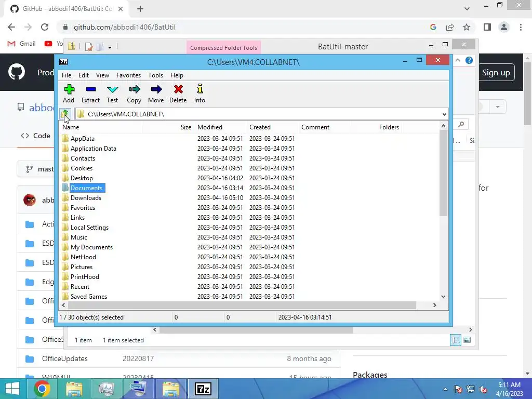Open a new Chrome tab
The height and width of the screenshot is (399, 532).
pos(140,9)
